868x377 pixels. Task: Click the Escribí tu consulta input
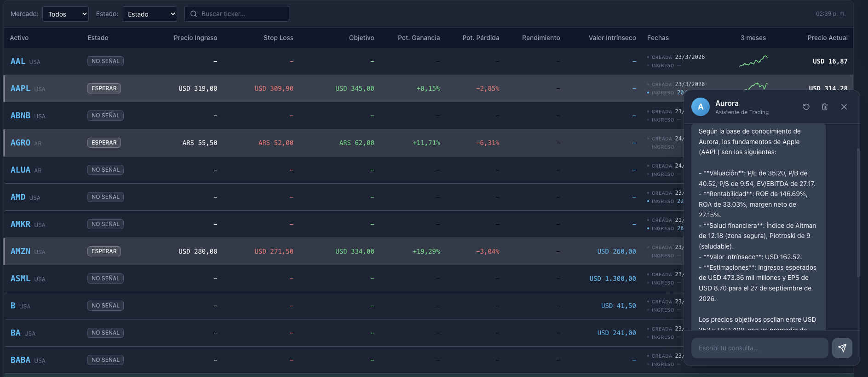click(x=760, y=348)
